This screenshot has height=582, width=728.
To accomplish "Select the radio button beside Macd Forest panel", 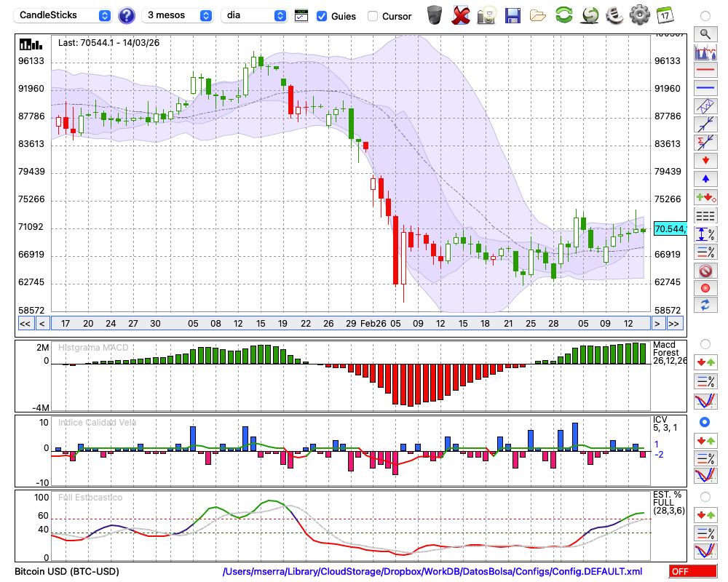I will (x=705, y=343).
